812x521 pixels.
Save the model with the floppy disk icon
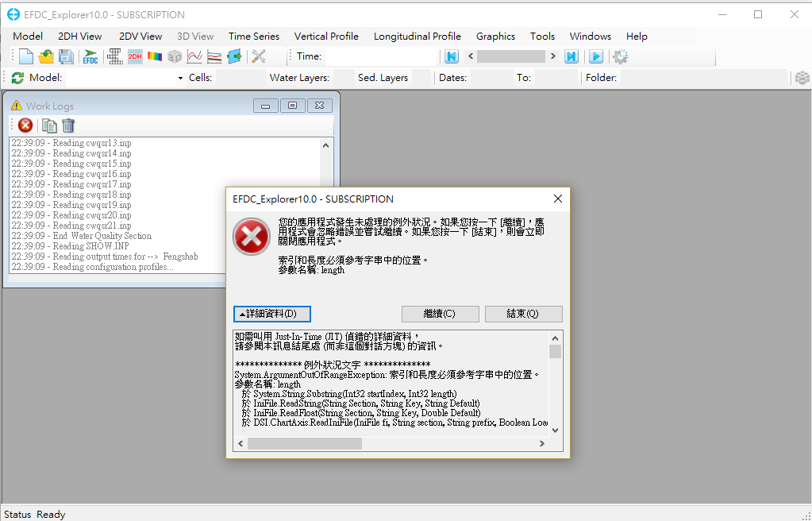(x=66, y=56)
